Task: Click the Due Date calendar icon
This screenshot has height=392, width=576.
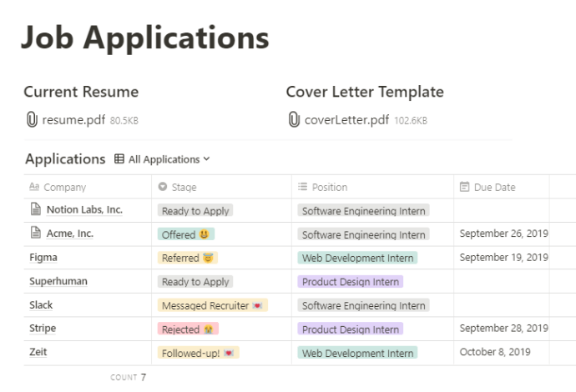Action: (x=464, y=187)
